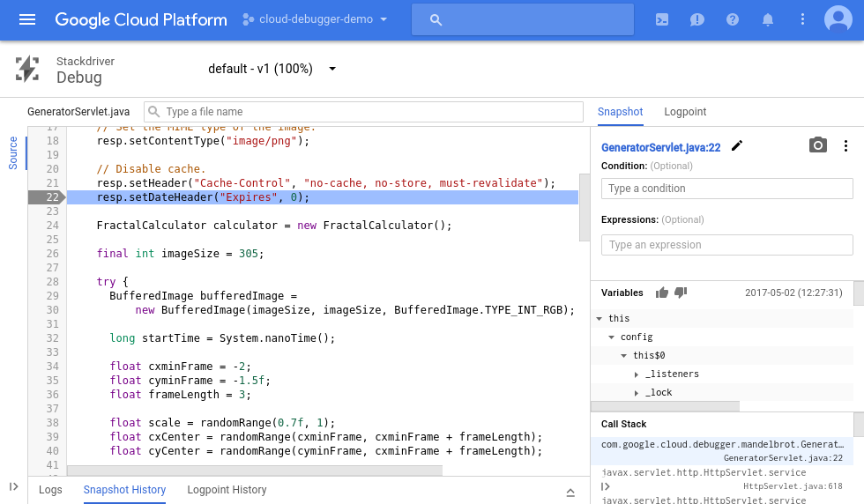The width and height of the screenshot is (864, 504).
Task: Open the hamburger navigation menu
Action: [27, 20]
